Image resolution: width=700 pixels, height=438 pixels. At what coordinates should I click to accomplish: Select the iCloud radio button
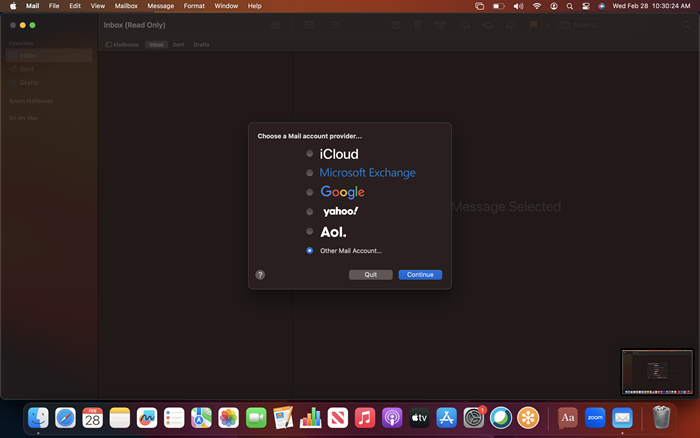coord(309,154)
